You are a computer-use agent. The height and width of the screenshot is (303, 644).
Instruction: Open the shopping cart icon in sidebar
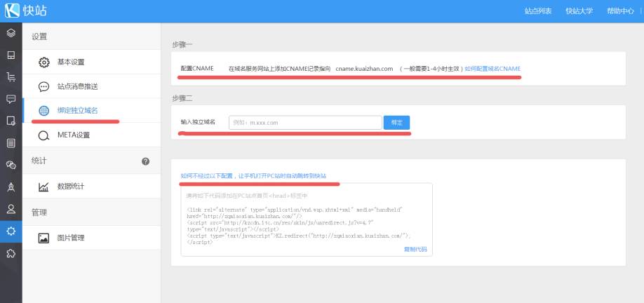click(11, 76)
